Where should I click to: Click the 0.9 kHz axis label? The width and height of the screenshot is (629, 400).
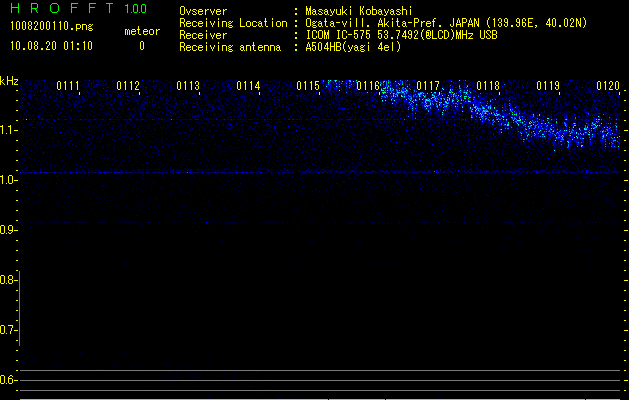(7, 230)
